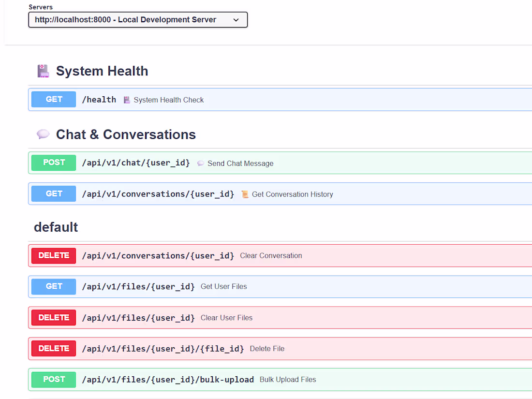Click the GET badge on the conversations endpoint
The height and width of the screenshot is (399, 532).
point(53,193)
